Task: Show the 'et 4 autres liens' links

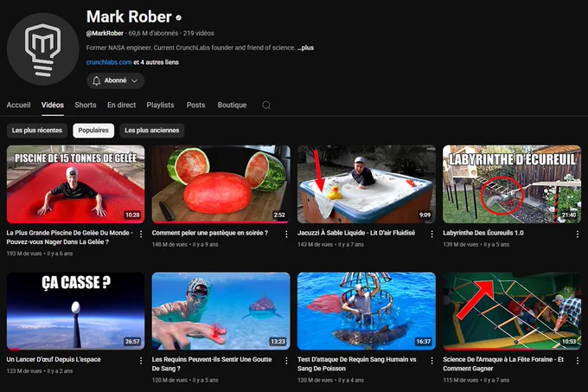Action: click(156, 62)
